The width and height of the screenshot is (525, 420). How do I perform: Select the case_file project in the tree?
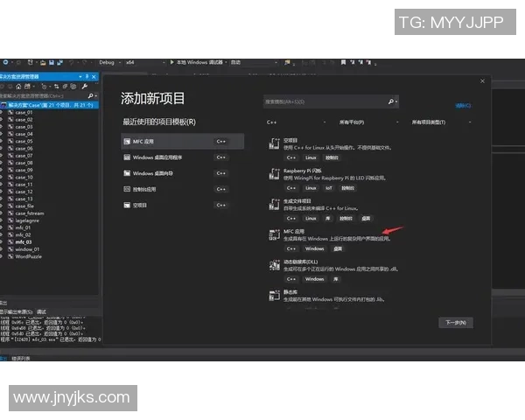pos(24,206)
